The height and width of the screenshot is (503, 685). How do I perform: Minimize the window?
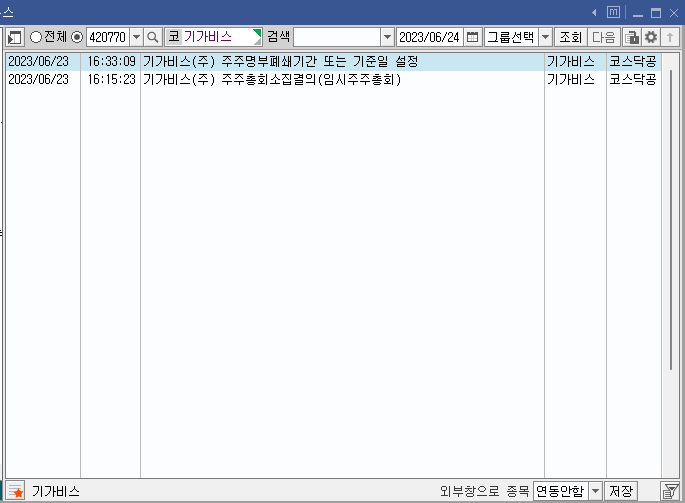coord(638,14)
